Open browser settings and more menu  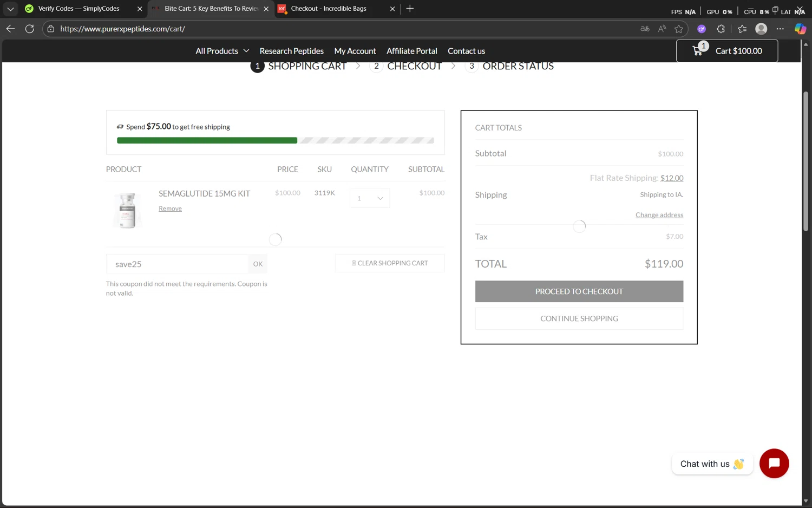coord(780,29)
